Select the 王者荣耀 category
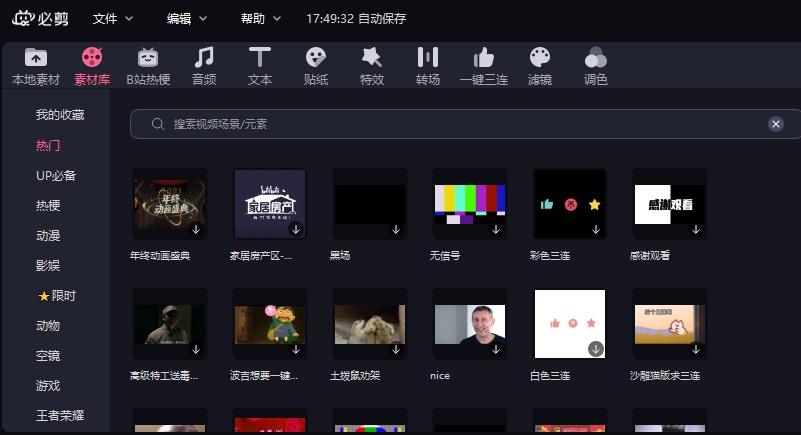 pos(60,416)
